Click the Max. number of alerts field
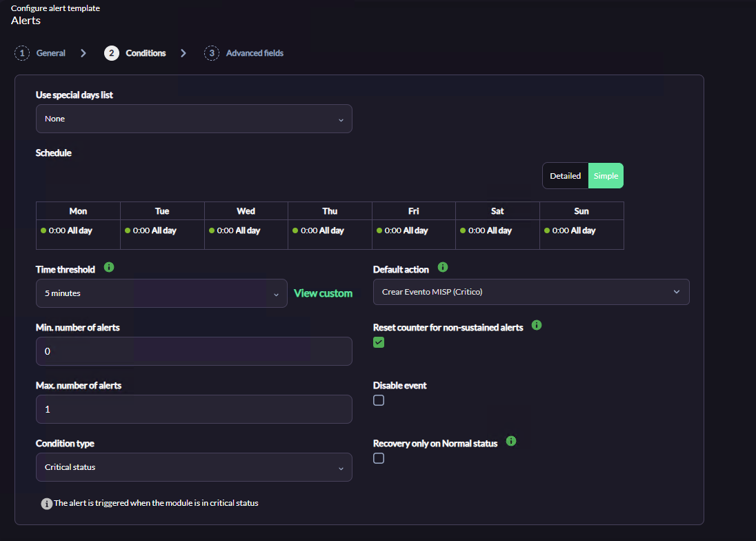756x541 pixels. point(194,409)
